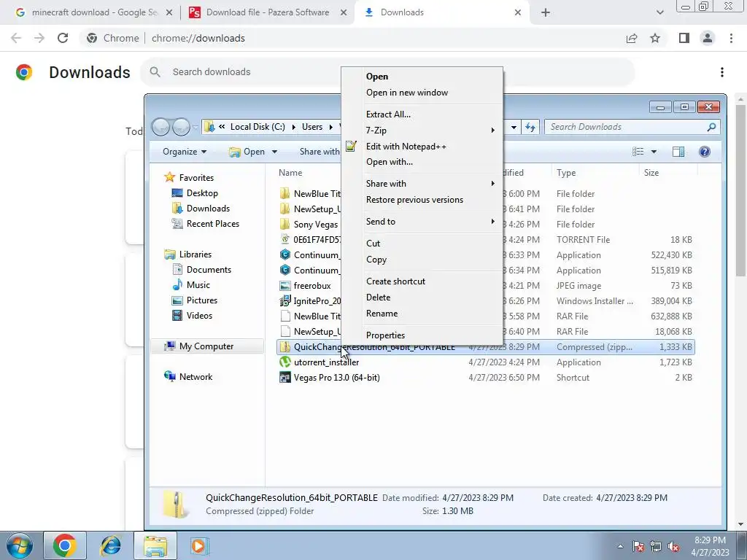Click Explorer forward navigation button
The width and height of the screenshot is (747, 560).
pyautogui.click(x=181, y=127)
